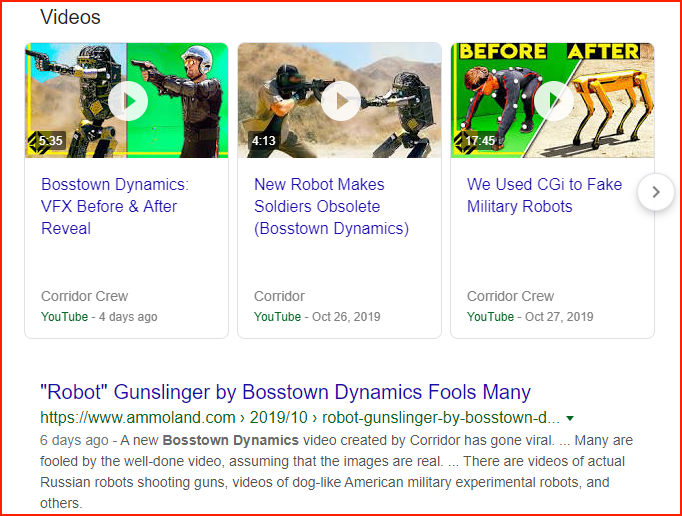
Task: Play the New Robot Makes Soldiers Obsolete video
Action: coord(341,101)
